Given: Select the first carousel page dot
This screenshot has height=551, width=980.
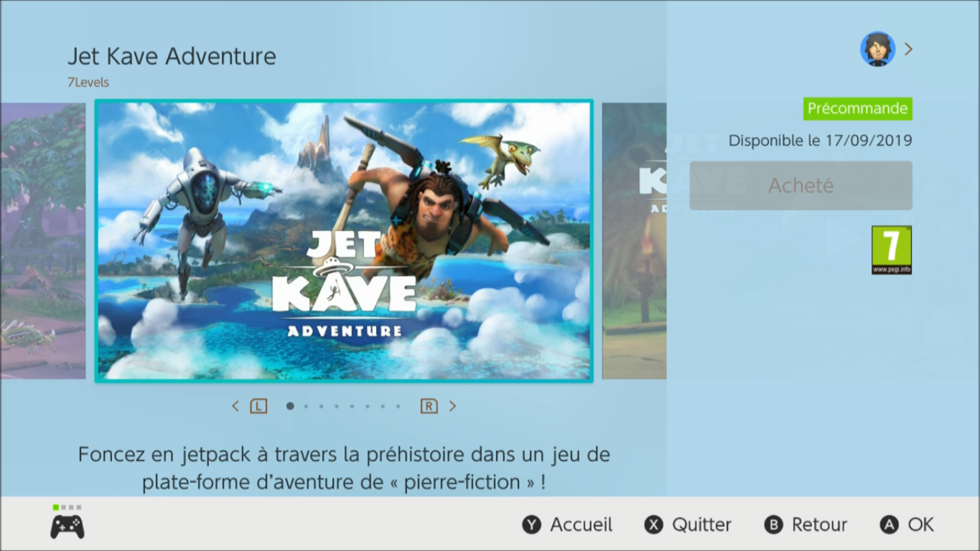Looking at the screenshot, I should 290,406.
